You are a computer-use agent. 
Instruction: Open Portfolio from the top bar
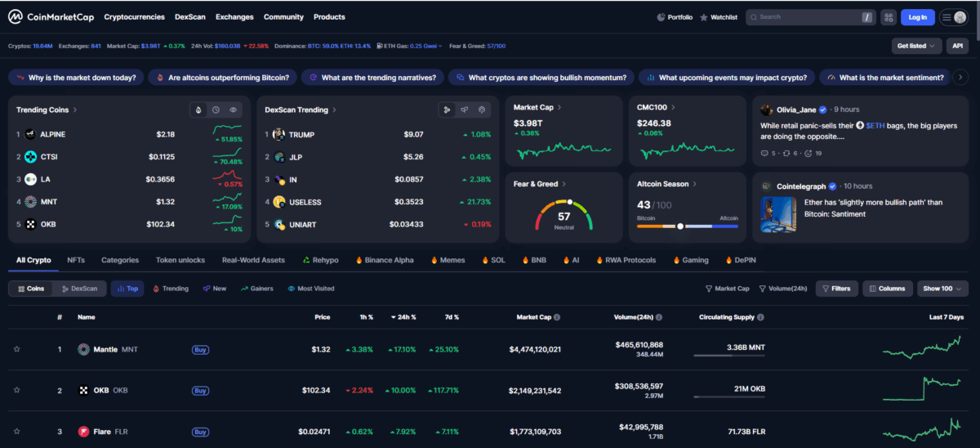point(675,17)
